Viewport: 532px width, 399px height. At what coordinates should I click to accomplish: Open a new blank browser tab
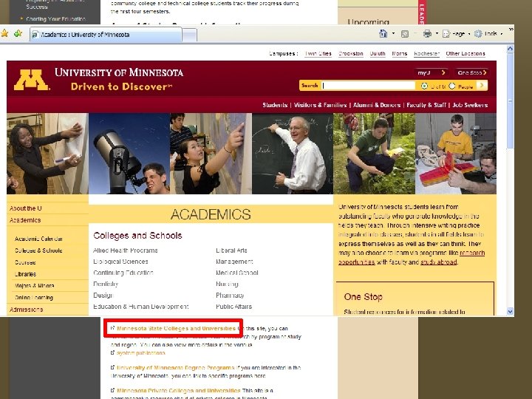(x=190, y=35)
